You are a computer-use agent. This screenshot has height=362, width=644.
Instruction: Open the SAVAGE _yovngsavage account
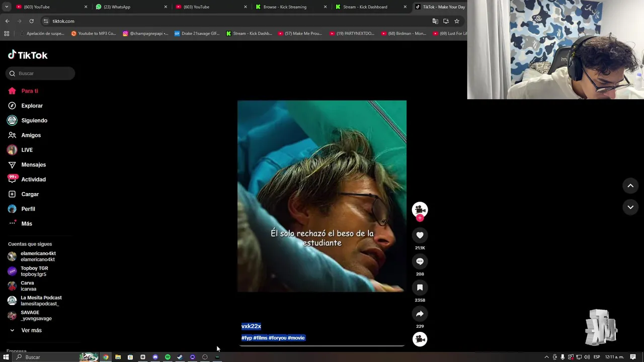pos(36,315)
